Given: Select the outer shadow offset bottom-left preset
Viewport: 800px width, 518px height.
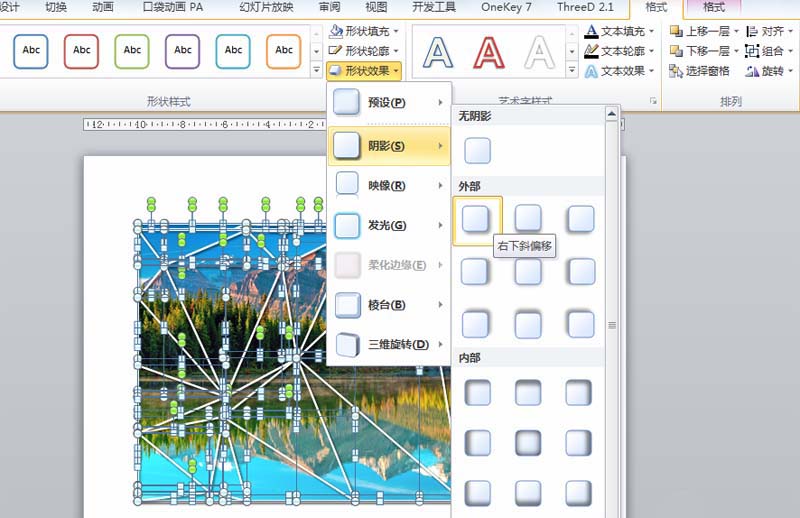Looking at the screenshot, I should [581, 219].
